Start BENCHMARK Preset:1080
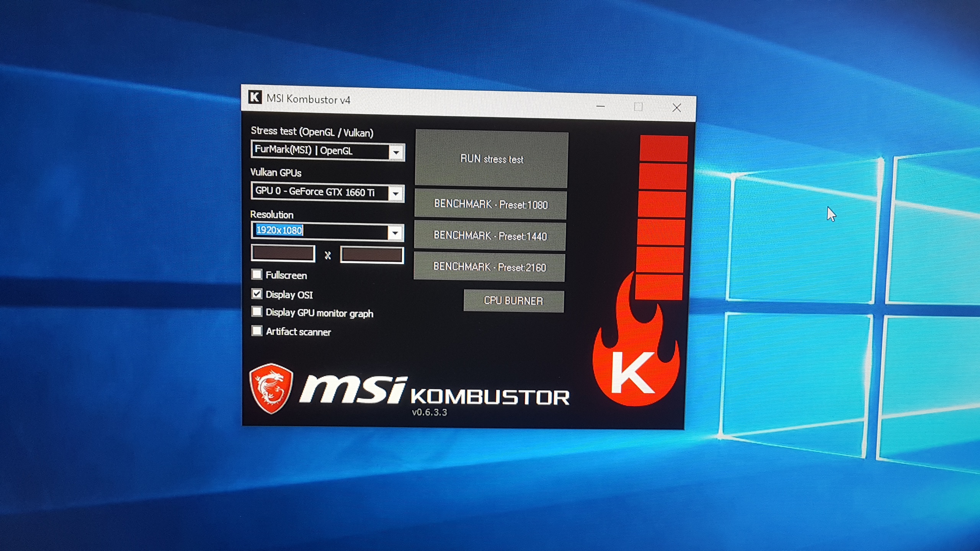980x551 pixels. click(x=490, y=204)
